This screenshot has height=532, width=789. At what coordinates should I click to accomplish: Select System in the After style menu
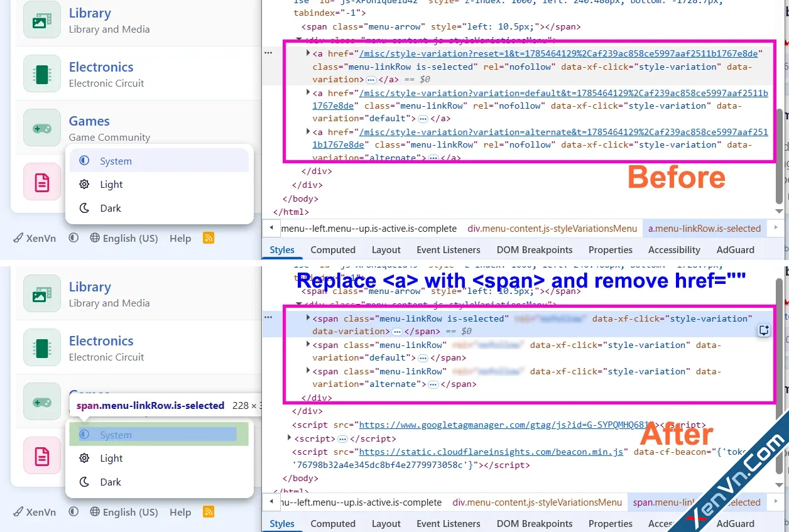click(x=160, y=435)
